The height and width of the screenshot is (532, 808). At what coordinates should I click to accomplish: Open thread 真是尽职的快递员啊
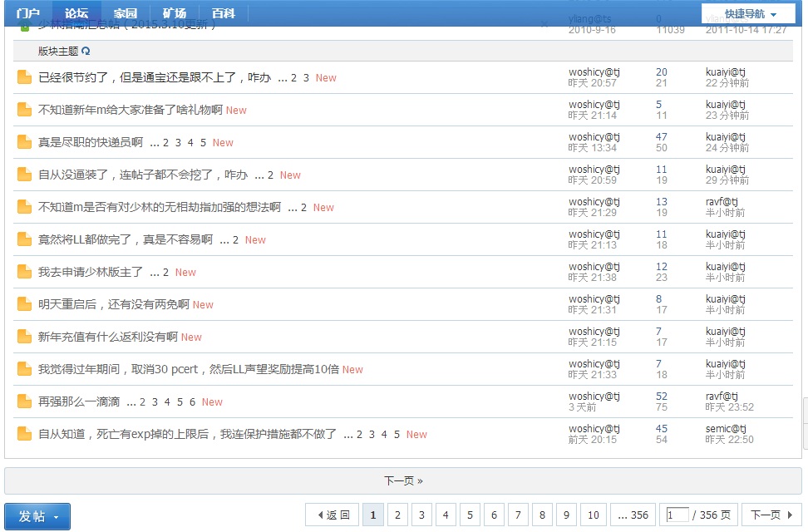click(x=91, y=142)
